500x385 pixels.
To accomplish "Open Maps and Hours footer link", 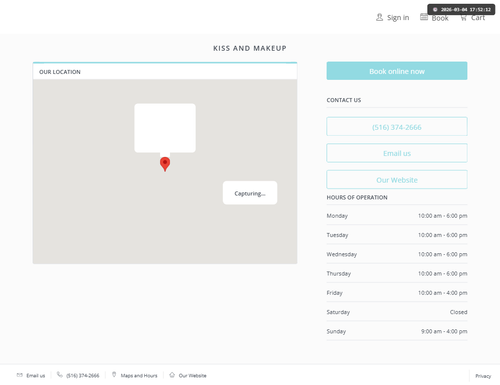I will 139,376.
